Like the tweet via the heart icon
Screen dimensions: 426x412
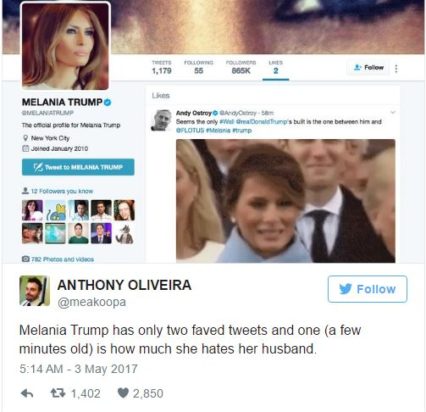tap(123, 394)
